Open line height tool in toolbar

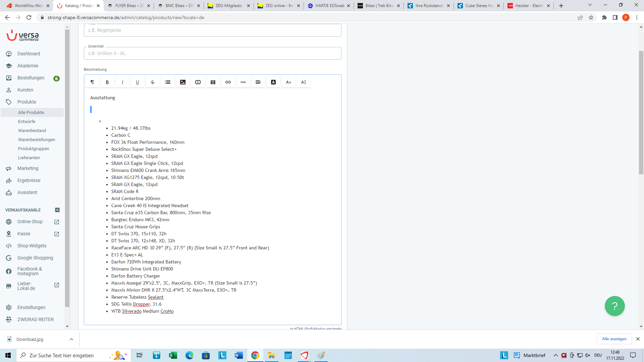(304, 82)
